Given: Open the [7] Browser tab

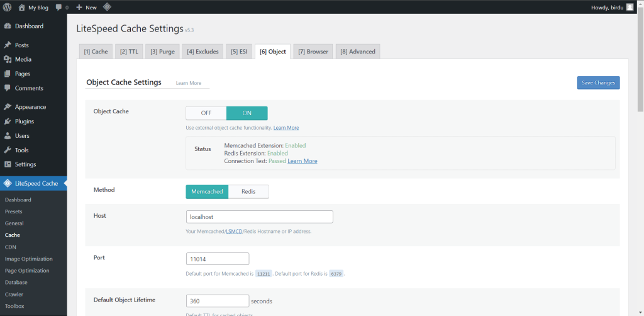Looking at the screenshot, I should (313, 52).
